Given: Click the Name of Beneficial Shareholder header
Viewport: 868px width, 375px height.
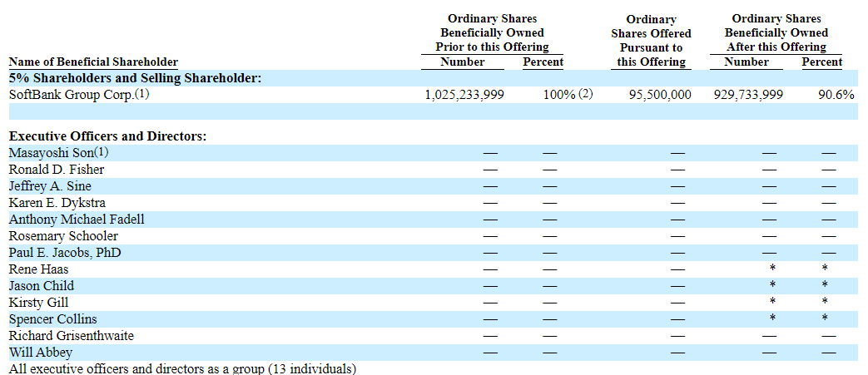Looking at the screenshot, I should 93,62.
